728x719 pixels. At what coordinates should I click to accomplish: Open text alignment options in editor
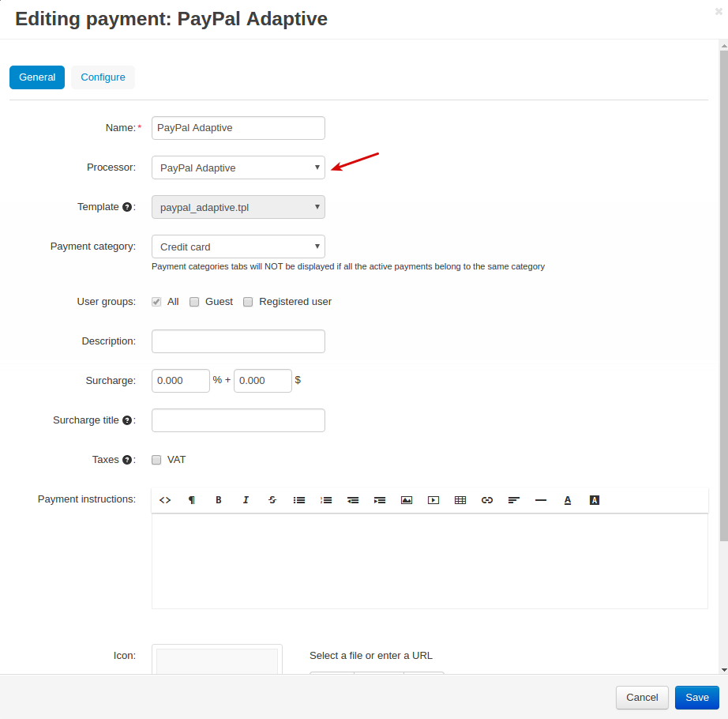click(x=514, y=500)
